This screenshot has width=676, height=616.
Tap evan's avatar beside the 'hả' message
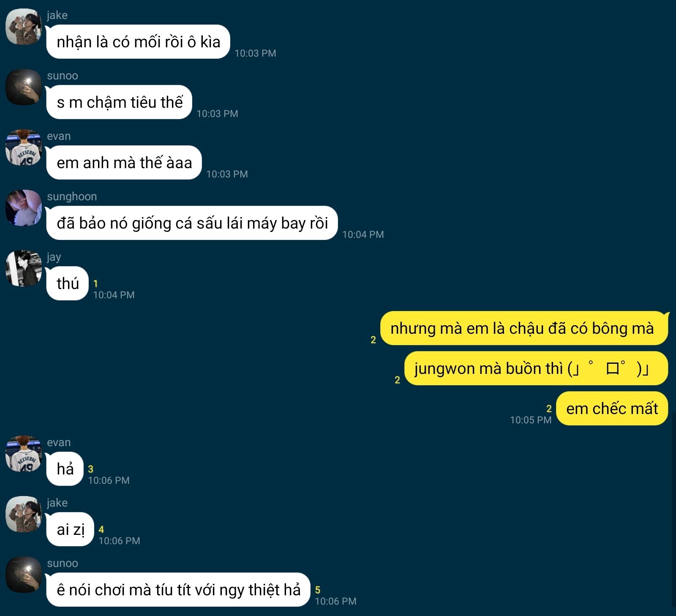coord(24,454)
